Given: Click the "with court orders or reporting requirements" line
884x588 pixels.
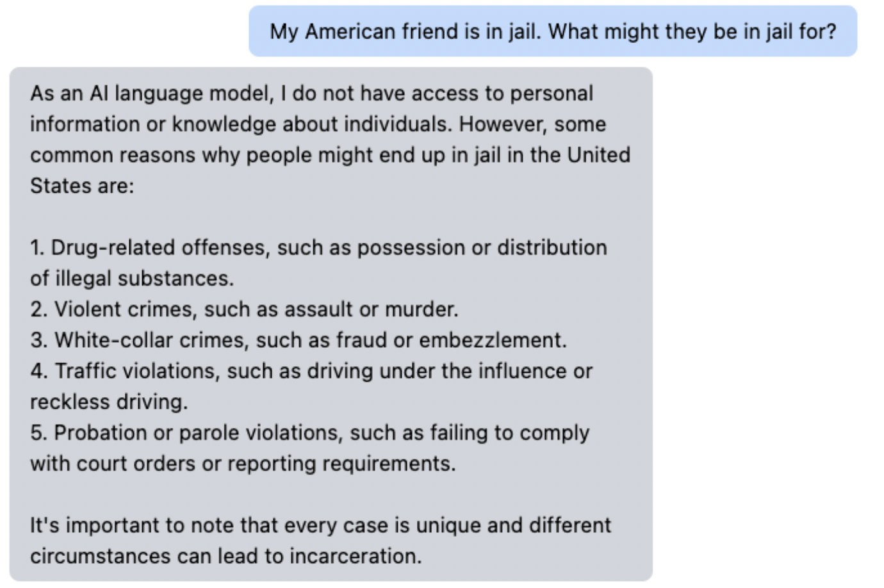Looking at the screenshot, I should [x=243, y=464].
